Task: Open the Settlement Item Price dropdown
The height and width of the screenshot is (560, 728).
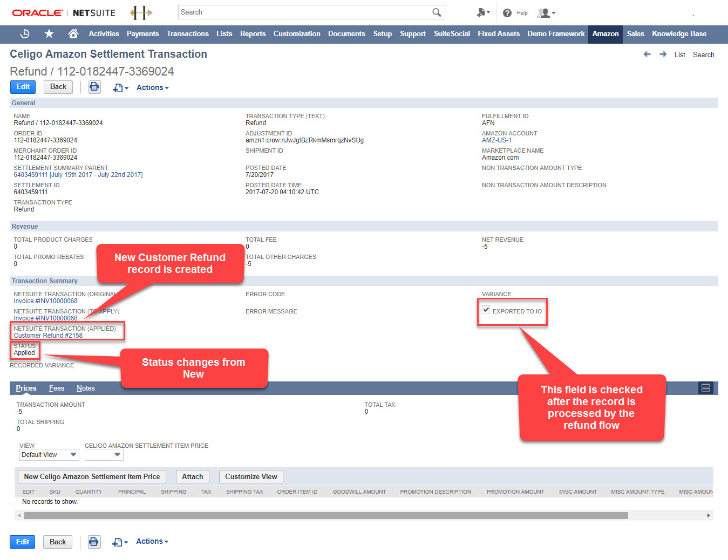Action: click(x=104, y=455)
